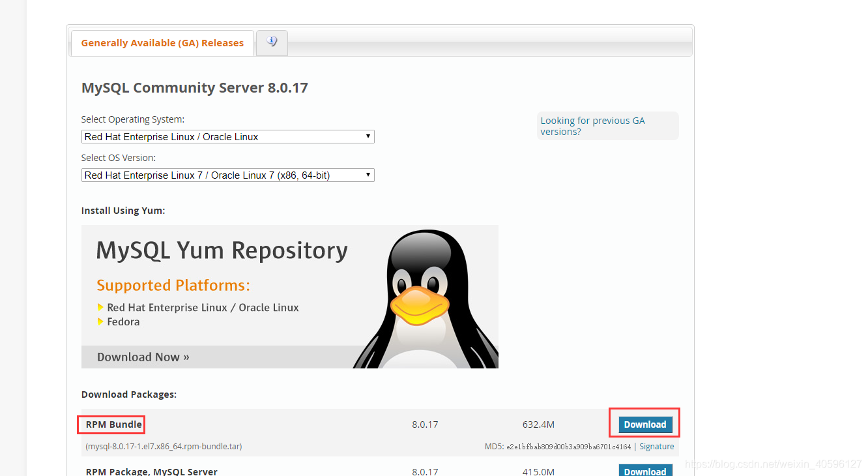Select the Fedora entry in the banner
The height and width of the screenshot is (476, 868).
[x=123, y=321]
